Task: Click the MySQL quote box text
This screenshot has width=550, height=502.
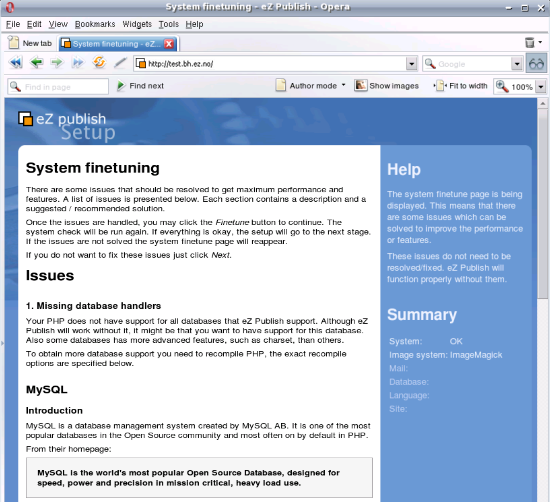Action: coord(188,478)
